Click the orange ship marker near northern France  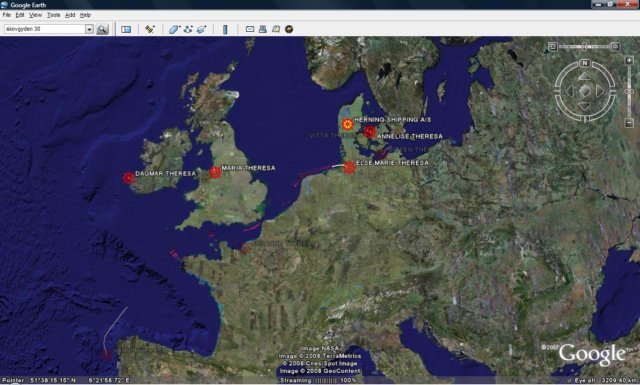(x=245, y=248)
